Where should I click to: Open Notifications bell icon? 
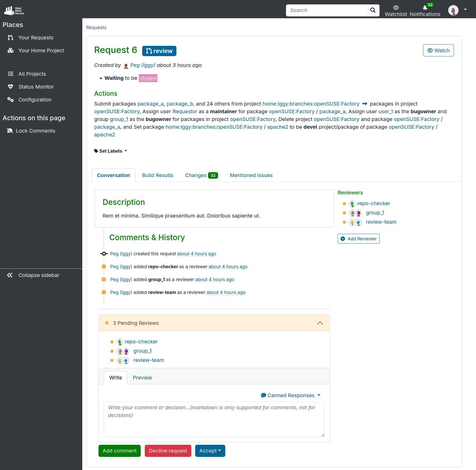425,8
